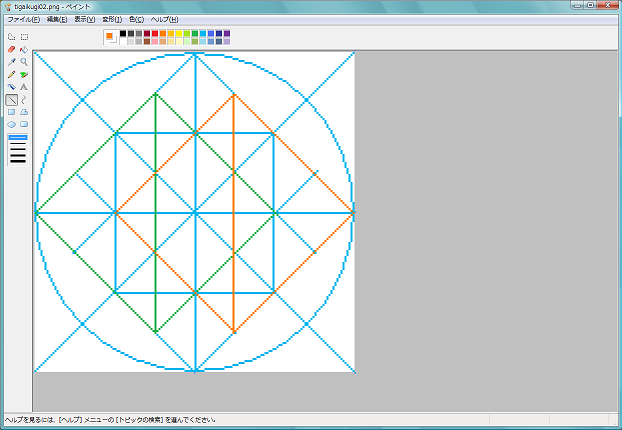Pick the Eraser tool
The height and width of the screenshot is (430, 622).
[12, 50]
